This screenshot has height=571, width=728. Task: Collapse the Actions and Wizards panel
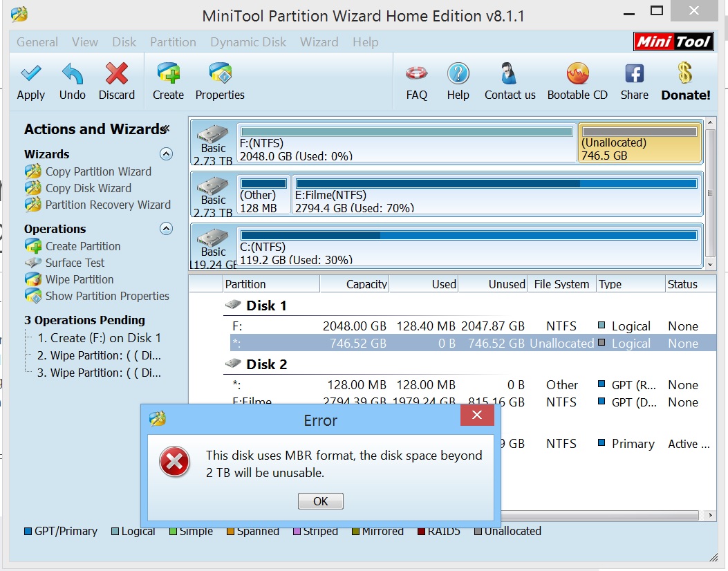coord(167,129)
